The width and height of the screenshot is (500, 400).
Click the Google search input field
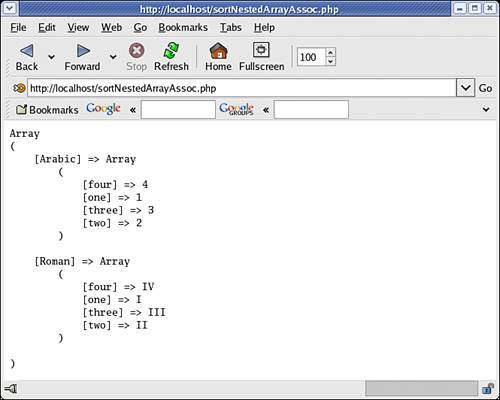point(178,109)
